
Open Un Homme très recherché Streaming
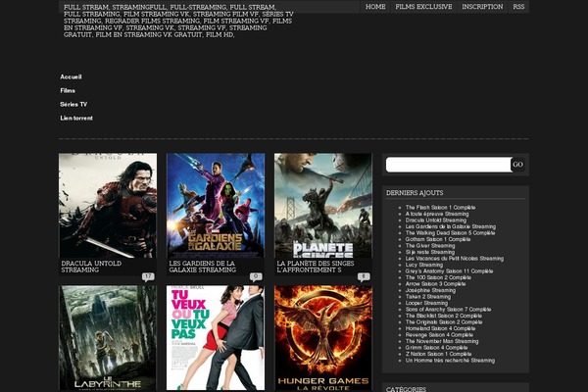(x=450, y=361)
